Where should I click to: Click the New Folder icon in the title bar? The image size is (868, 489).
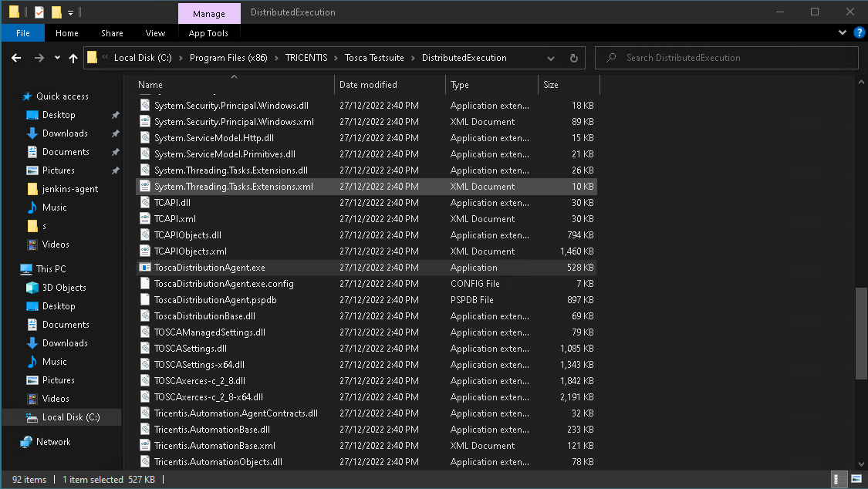pos(56,12)
